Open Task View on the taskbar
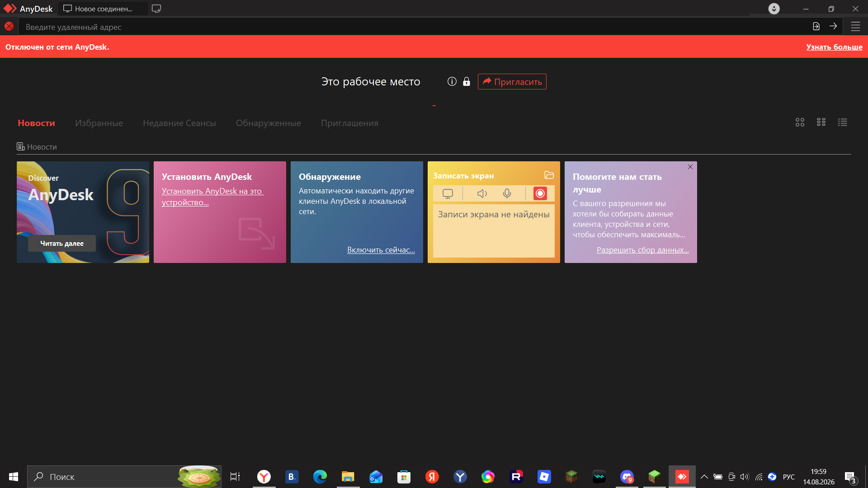Image resolution: width=868 pixels, height=488 pixels. click(235, 477)
